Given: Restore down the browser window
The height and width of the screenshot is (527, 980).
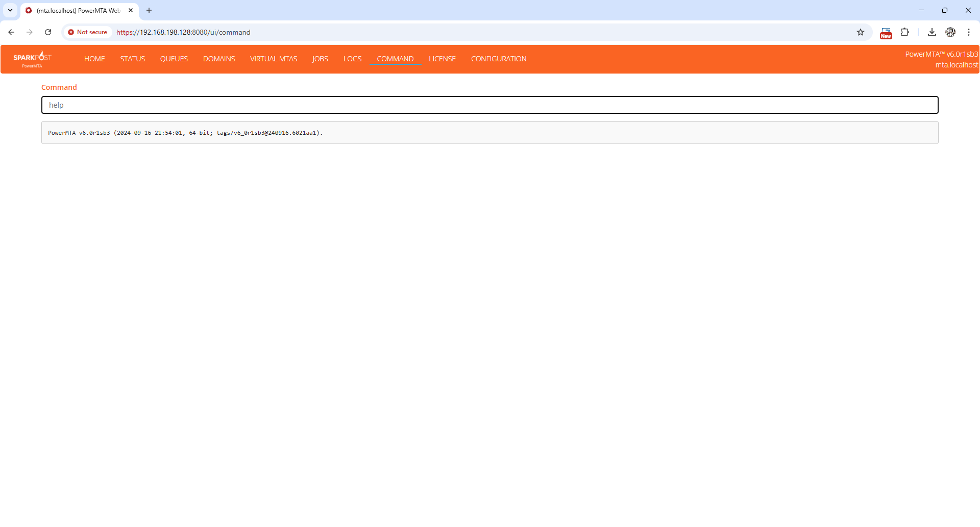Looking at the screenshot, I should [945, 10].
